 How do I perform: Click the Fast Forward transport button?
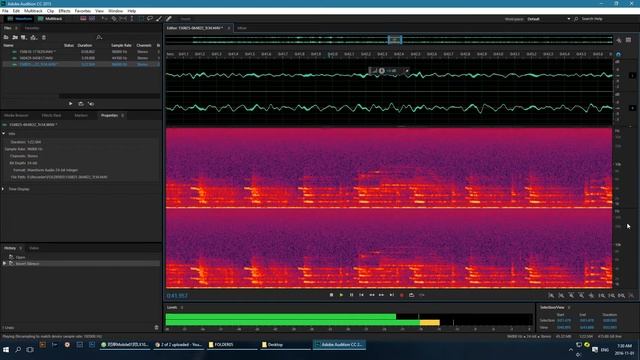[x=381, y=295]
